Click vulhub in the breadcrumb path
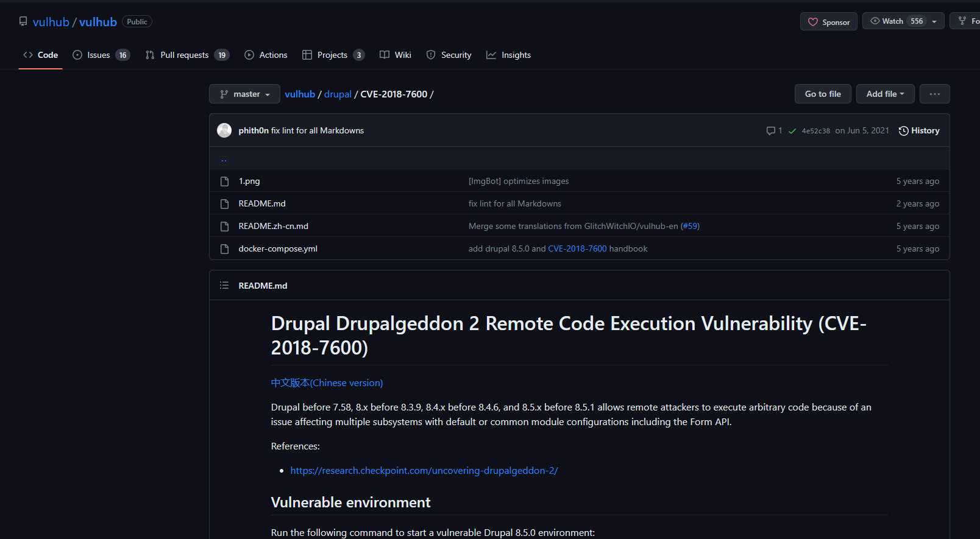Screen dimensions: 980x539 pyautogui.click(x=300, y=94)
